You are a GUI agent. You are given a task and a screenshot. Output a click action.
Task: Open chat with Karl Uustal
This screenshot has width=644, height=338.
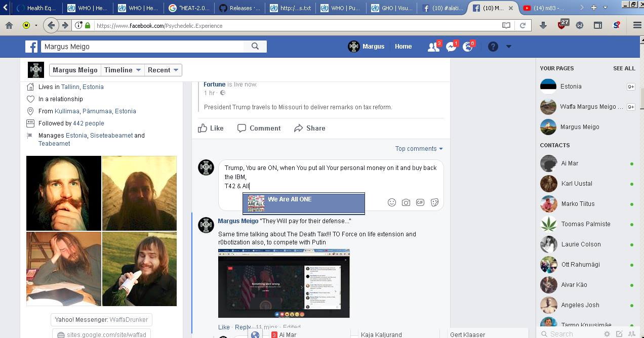587,184
